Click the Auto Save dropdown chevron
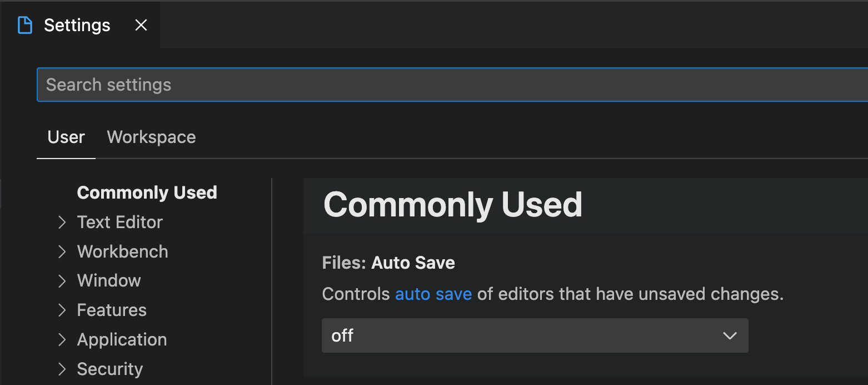This screenshot has width=868, height=385. [730, 335]
